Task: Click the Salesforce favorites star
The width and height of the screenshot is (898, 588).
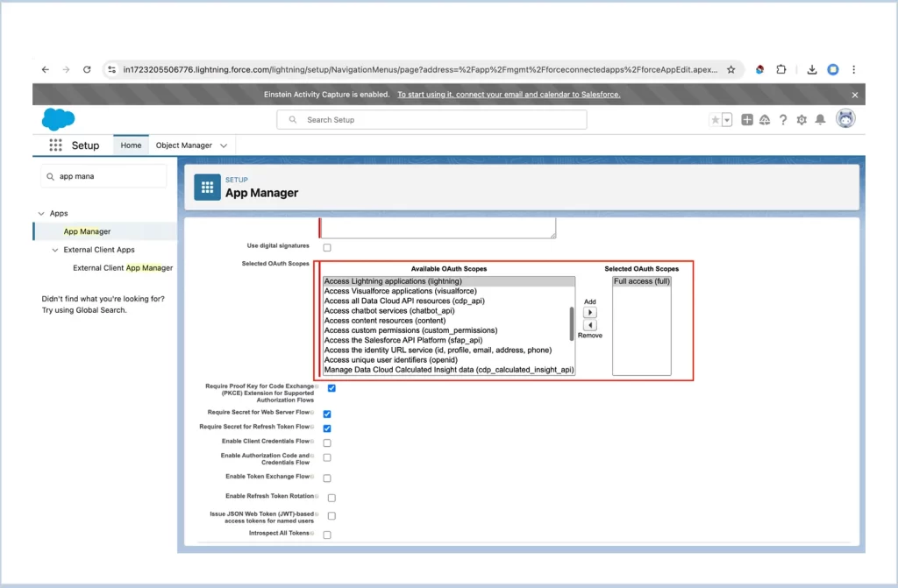Action: [x=716, y=120]
